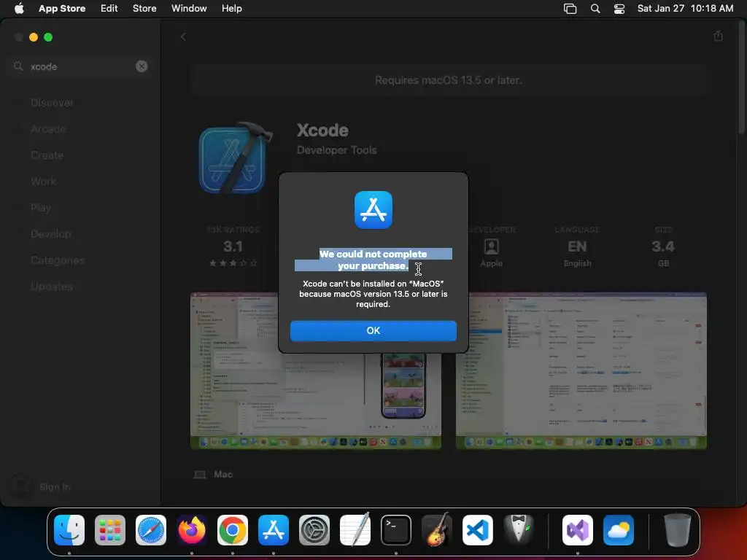Open the Discover sidebar section
This screenshot has width=747, height=560.
[x=52, y=103]
